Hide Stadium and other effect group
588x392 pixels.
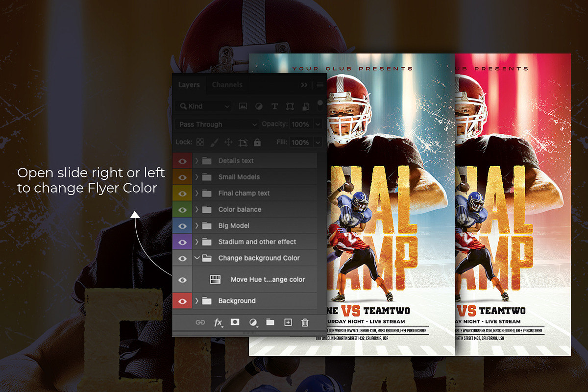(182, 242)
